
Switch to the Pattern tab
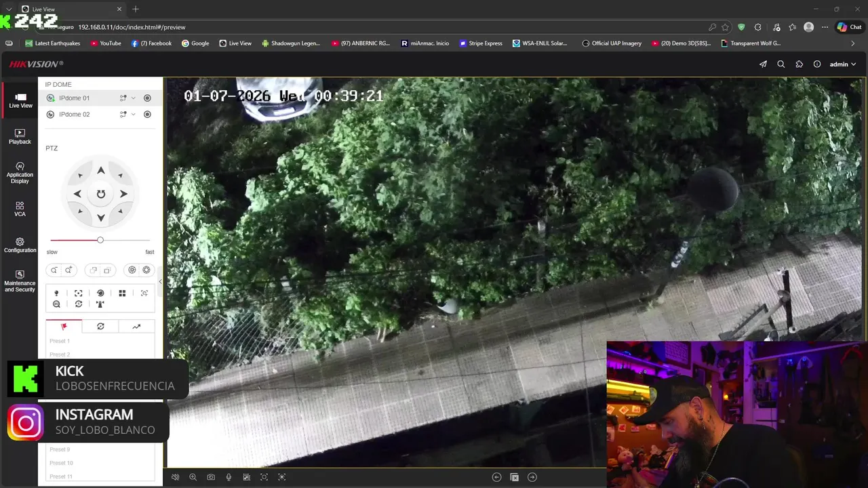coord(136,327)
